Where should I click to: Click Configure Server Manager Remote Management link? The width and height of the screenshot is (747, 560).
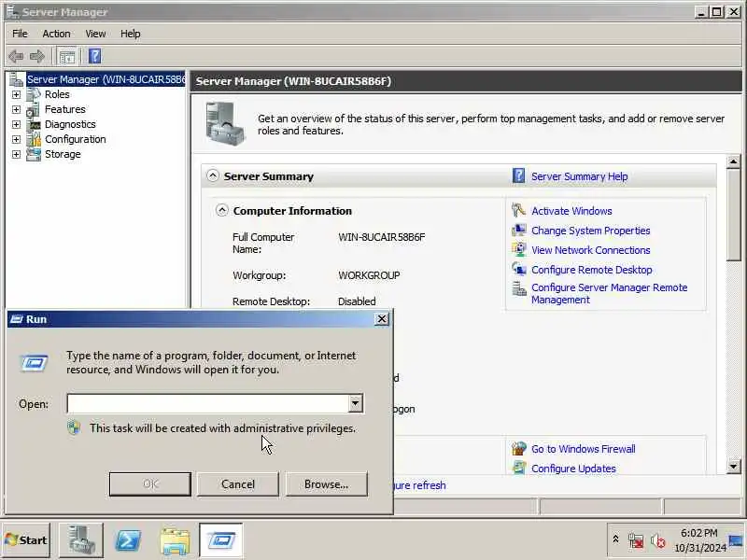click(610, 294)
